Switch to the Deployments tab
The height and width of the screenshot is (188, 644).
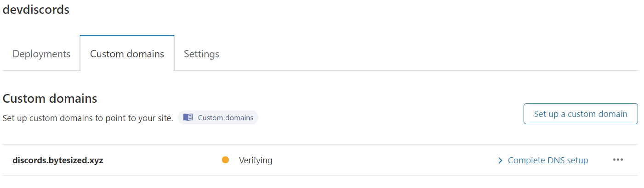(x=41, y=54)
